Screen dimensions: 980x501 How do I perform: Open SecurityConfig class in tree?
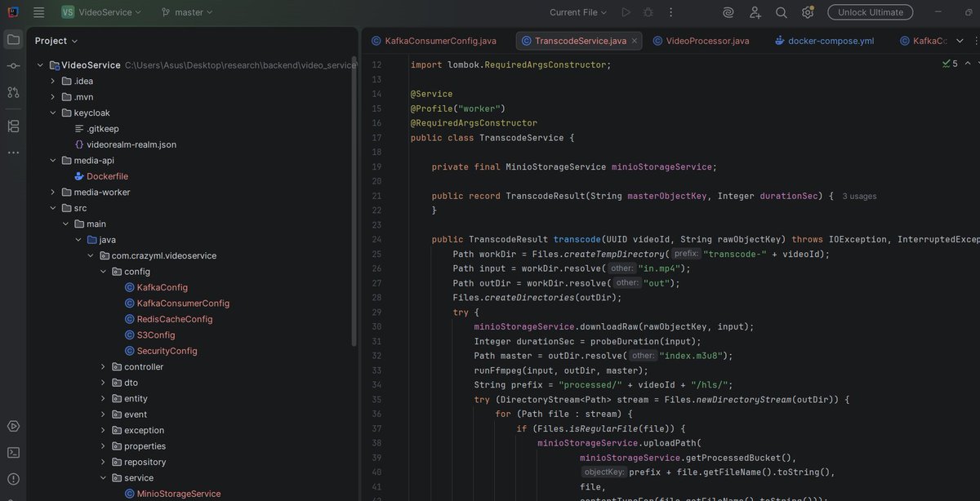click(161, 351)
